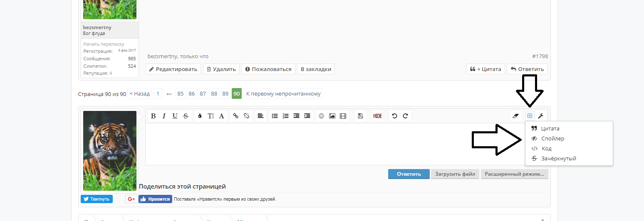
Task: Insert a link with the chain icon
Action: 235,116
